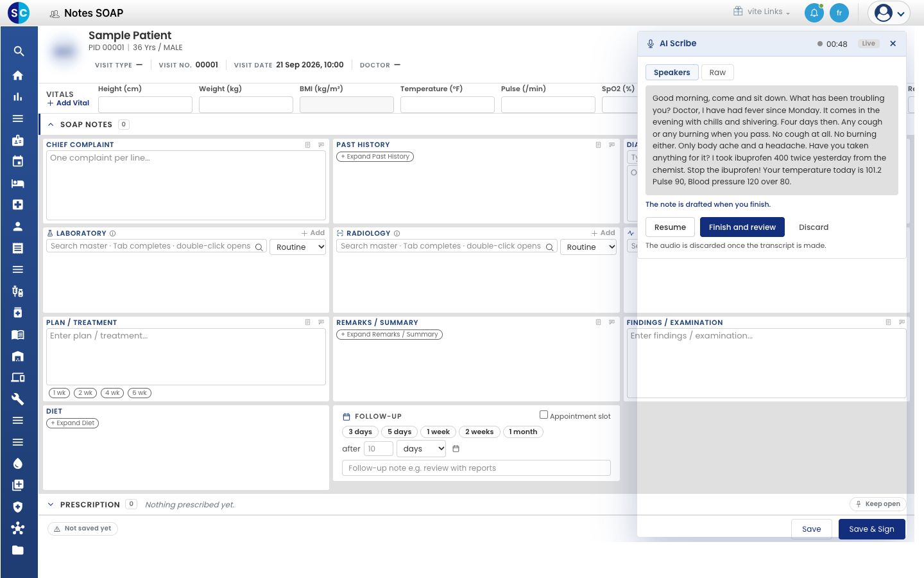This screenshot has height=578, width=924.
Task: Go to the home icon in the sidebar
Action: 18,75
